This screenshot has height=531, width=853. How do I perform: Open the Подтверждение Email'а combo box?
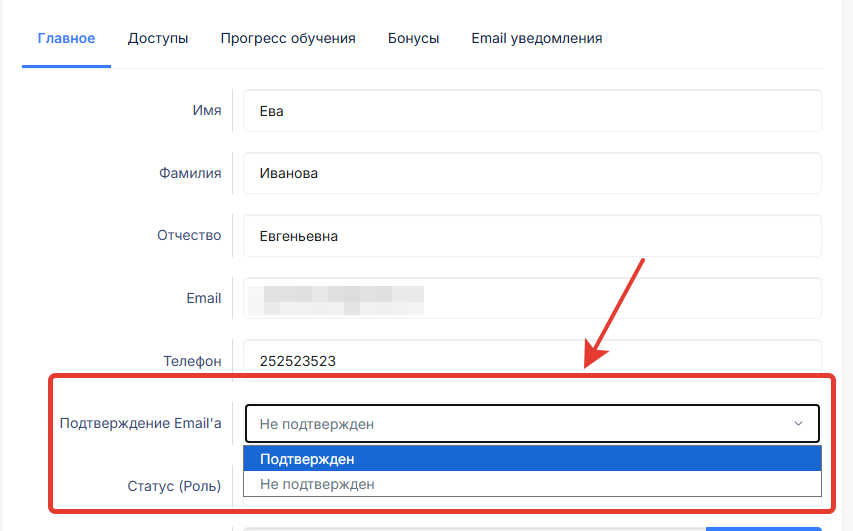click(x=530, y=424)
